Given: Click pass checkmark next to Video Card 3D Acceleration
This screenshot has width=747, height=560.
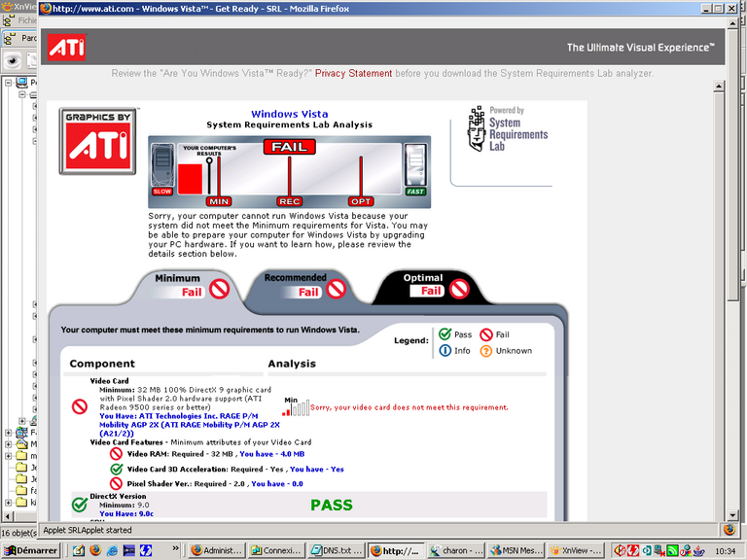Looking at the screenshot, I should [117, 469].
